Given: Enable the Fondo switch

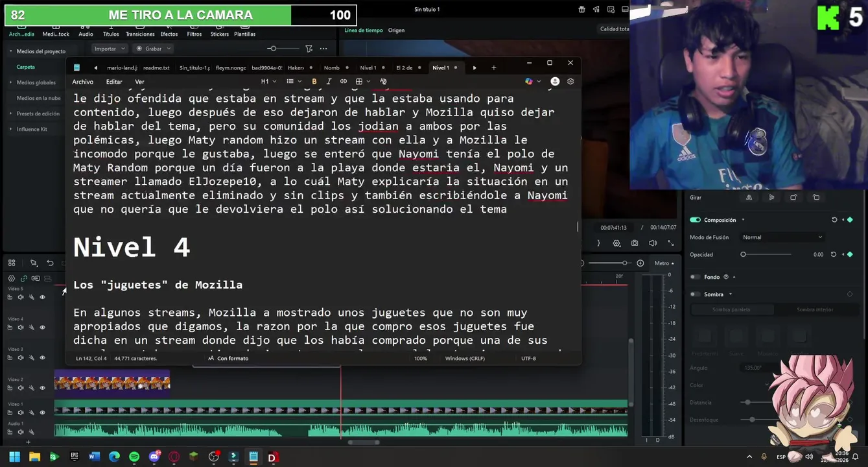Looking at the screenshot, I should click(695, 277).
